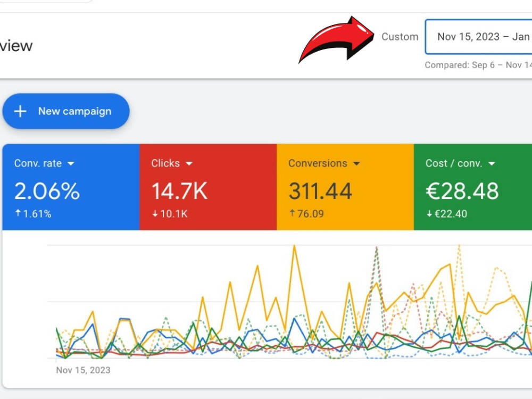The image size is (532, 399).
Task: Select the blue Conv. rate scorecard
Action: [71, 187]
